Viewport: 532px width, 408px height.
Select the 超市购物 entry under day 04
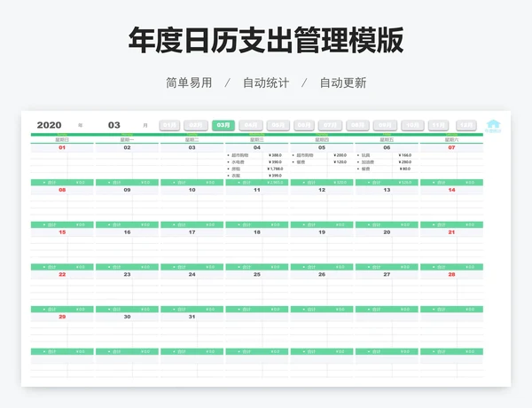click(240, 155)
